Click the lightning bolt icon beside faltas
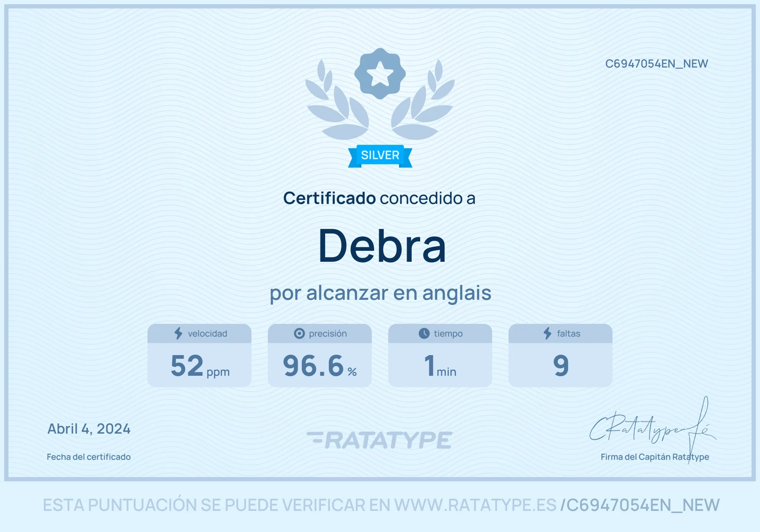The image size is (760, 532). [548, 334]
